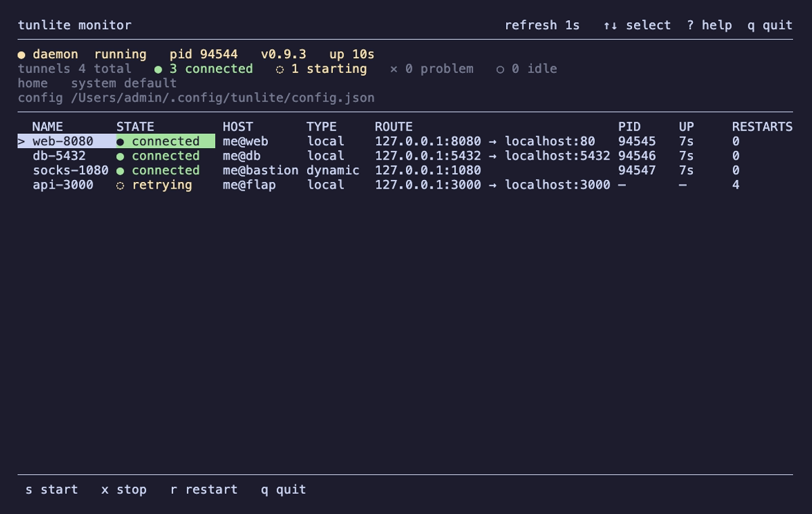Screen dimensions: 812x514
Task: Click the hollow circle beside "0 idle"
Action: [x=500, y=69]
